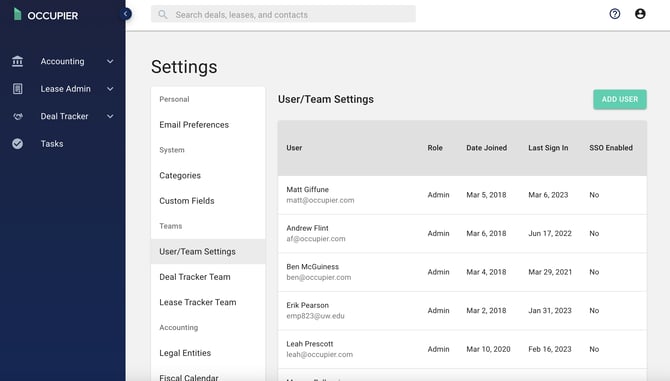670x381 pixels.
Task: Click the email emp823@uw.edu
Action: click(x=315, y=316)
